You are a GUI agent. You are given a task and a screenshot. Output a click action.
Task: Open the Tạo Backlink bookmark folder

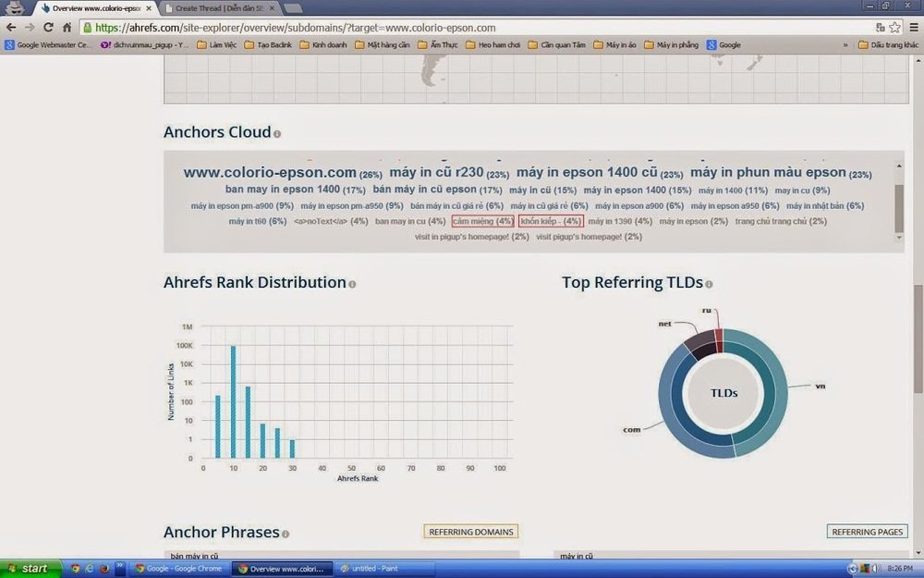coord(268,44)
